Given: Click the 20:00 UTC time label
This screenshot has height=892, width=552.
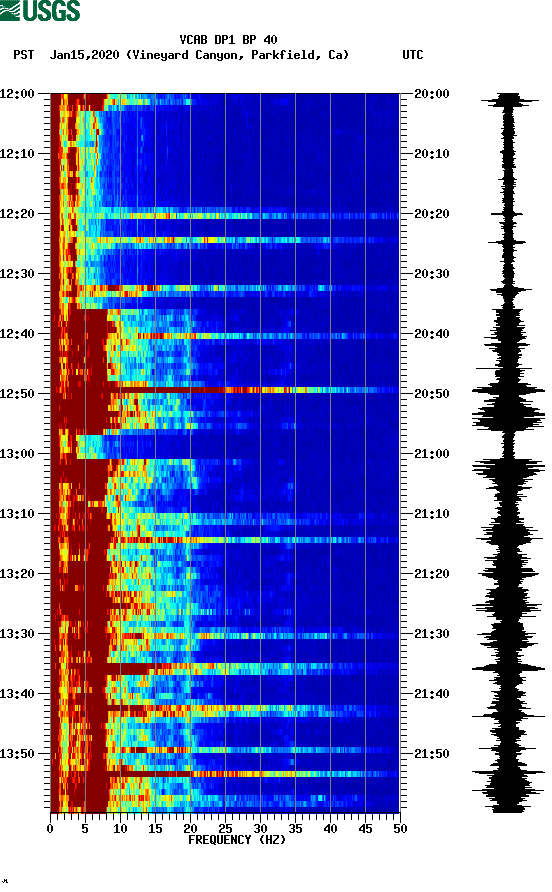Looking at the screenshot, I should point(432,94).
